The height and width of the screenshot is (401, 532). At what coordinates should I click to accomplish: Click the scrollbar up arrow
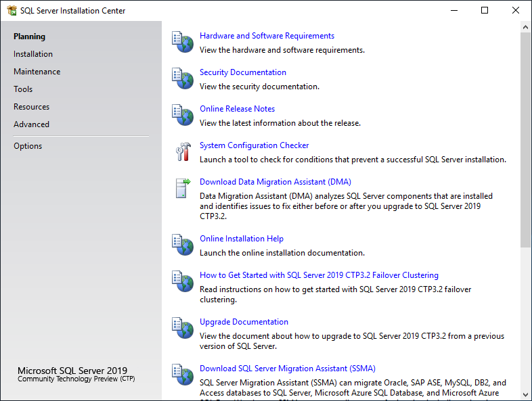point(525,27)
